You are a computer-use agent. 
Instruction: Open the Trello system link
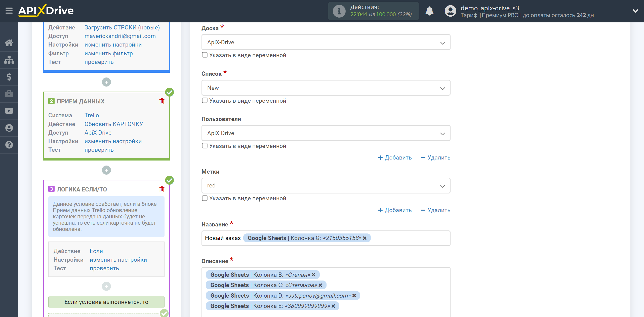(x=92, y=115)
